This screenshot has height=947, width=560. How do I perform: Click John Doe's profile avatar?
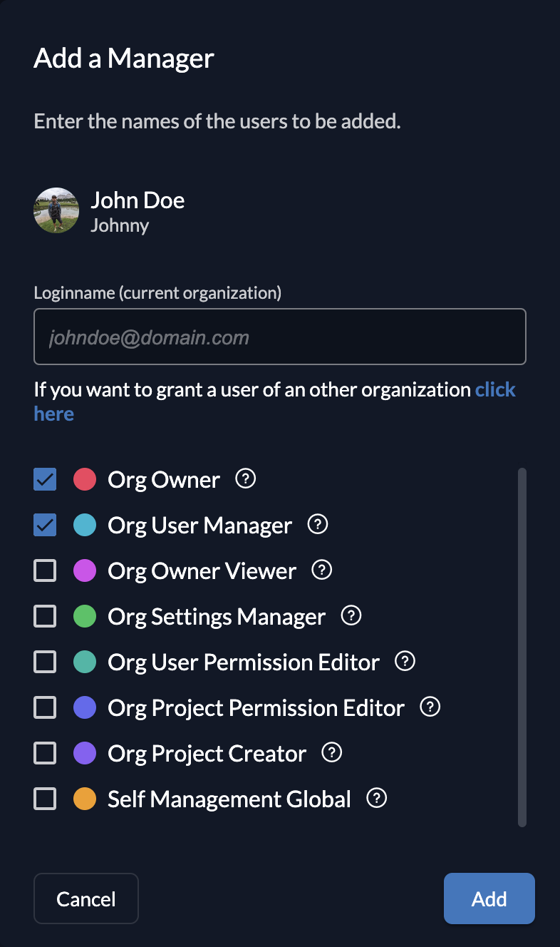click(56, 211)
